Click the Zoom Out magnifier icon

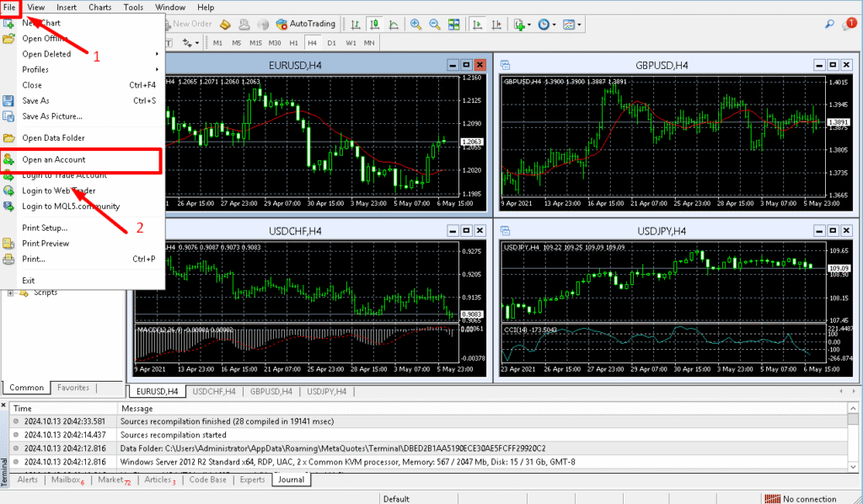pyautogui.click(x=435, y=24)
